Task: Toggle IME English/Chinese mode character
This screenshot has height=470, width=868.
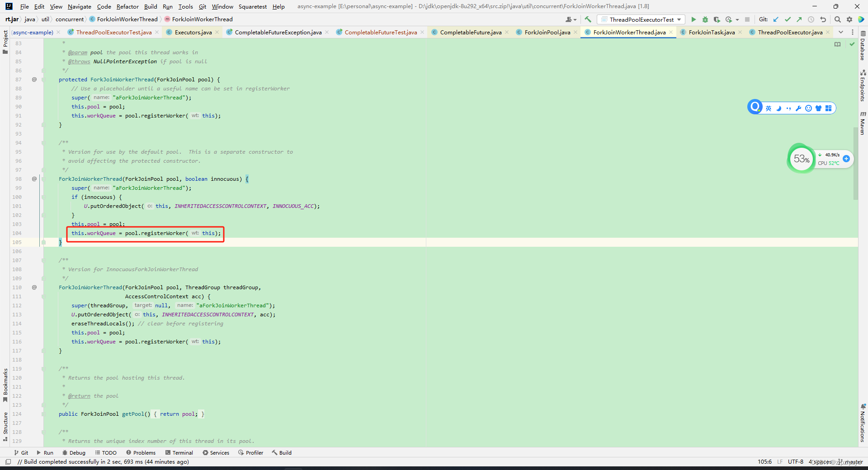Action: pos(769,108)
